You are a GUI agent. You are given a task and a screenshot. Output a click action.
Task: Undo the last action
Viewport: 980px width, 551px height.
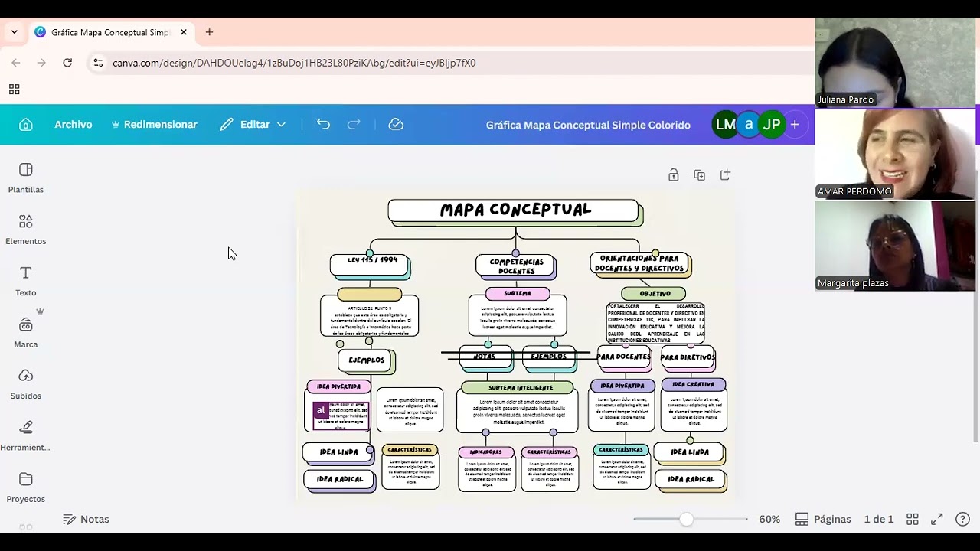pyautogui.click(x=323, y=124)
